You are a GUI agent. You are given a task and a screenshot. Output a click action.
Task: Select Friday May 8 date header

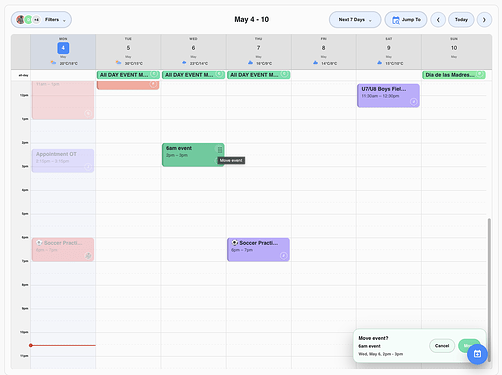pyautogui.click(x=323, y=48)
